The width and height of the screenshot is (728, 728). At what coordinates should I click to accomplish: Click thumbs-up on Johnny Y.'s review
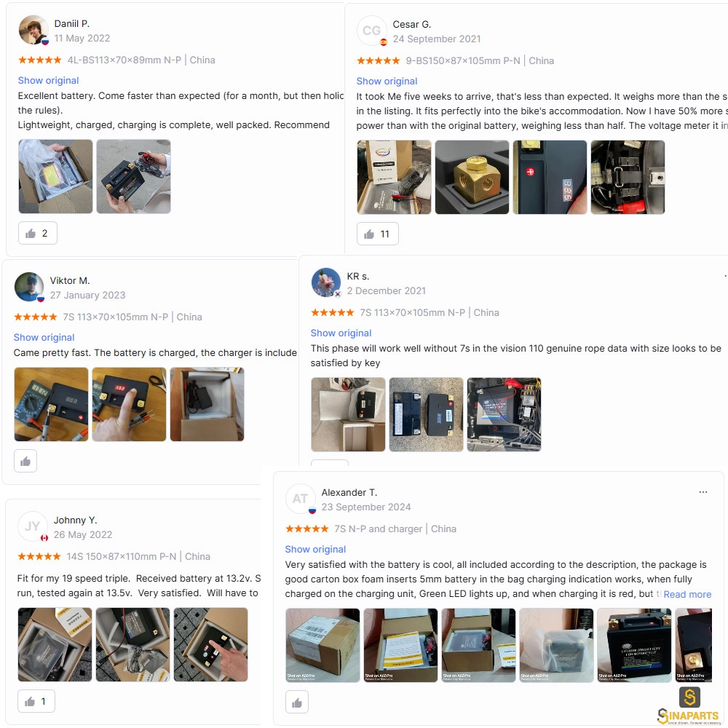(x=36, y=701)
